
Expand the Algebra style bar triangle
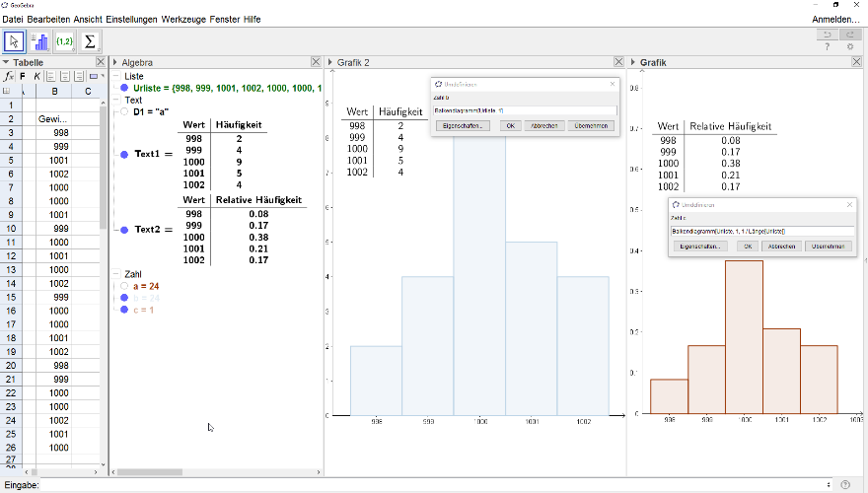coord(115,62)
